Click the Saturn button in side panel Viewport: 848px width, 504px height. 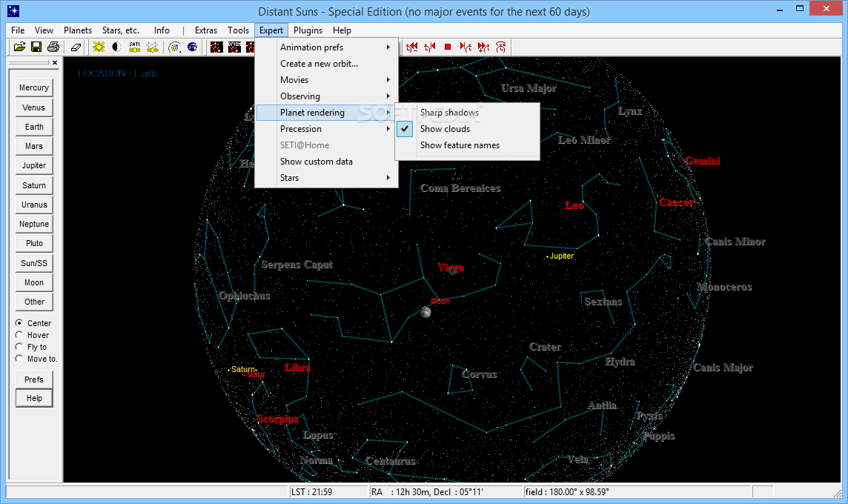[x=34, y=185]
